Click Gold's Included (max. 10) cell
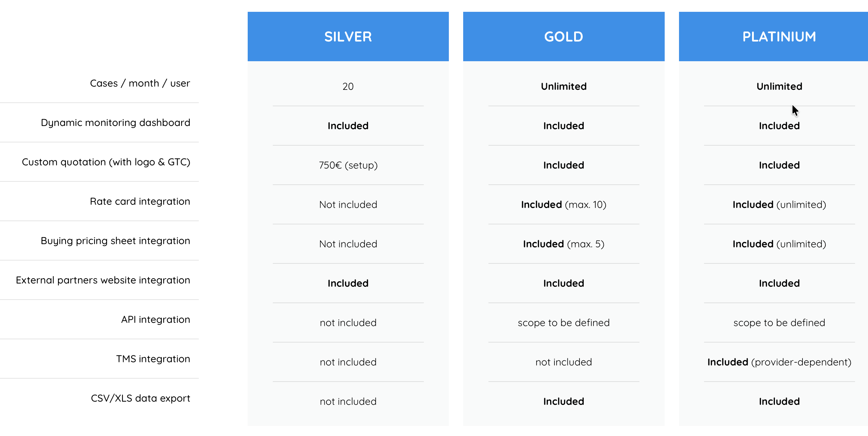The width and height of the screenshot is (868, 436). pyautogui.click(x=564, y=205)
